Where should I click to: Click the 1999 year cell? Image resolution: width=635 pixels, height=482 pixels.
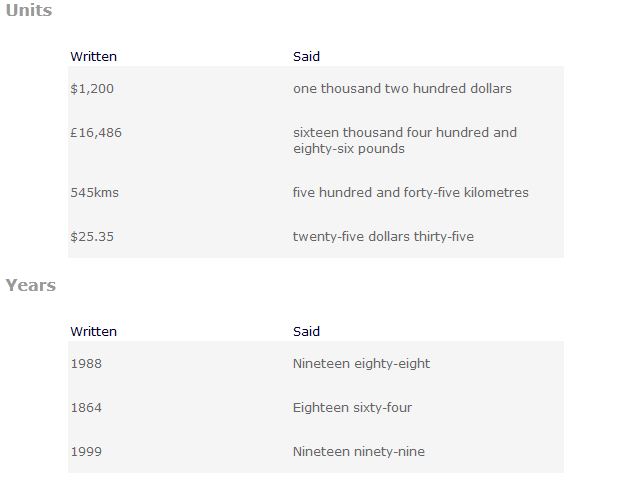[86, 452]
